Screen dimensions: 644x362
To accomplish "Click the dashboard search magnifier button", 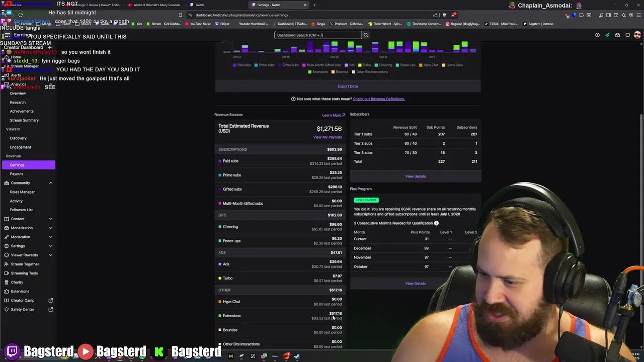I will tap(366, 35).
